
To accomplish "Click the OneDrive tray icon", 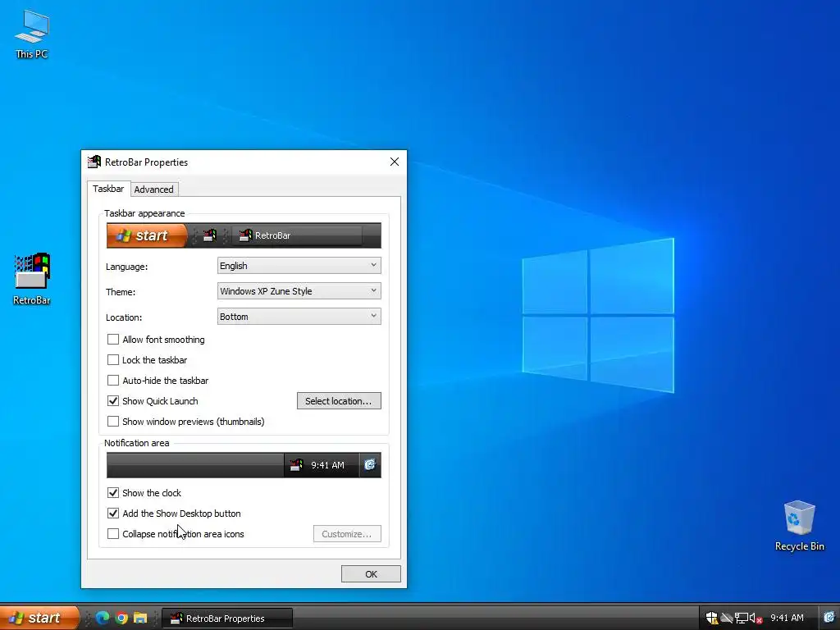I will tap(727, 618).
